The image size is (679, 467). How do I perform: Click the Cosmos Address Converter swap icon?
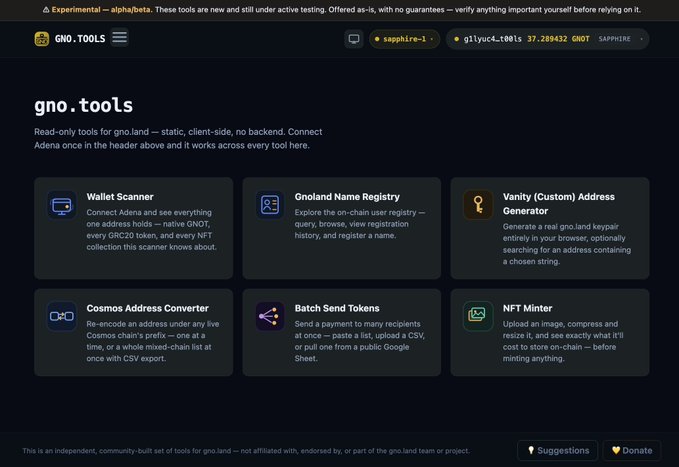coord(61,316)
